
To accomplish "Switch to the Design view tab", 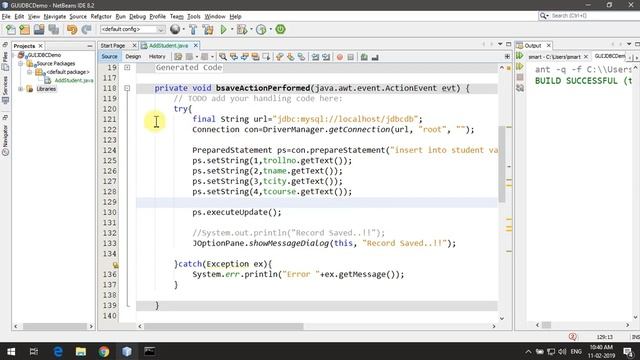I will click(133, 56).
